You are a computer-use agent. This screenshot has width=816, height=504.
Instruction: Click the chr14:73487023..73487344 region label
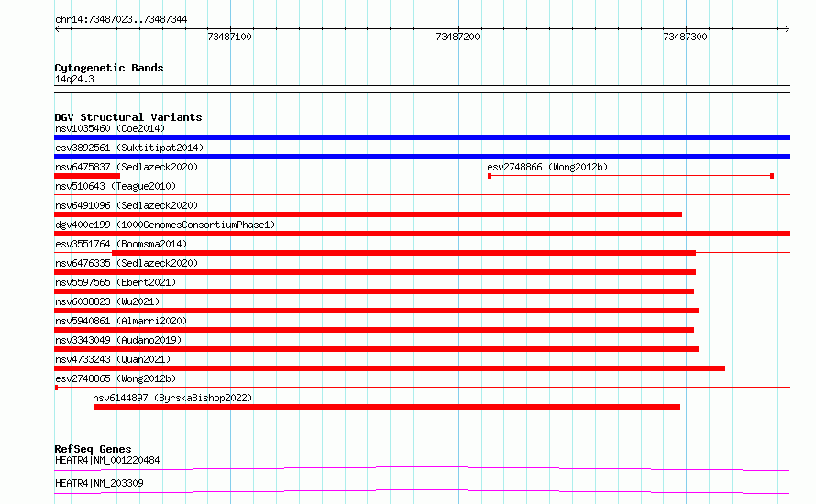point(121,20)
